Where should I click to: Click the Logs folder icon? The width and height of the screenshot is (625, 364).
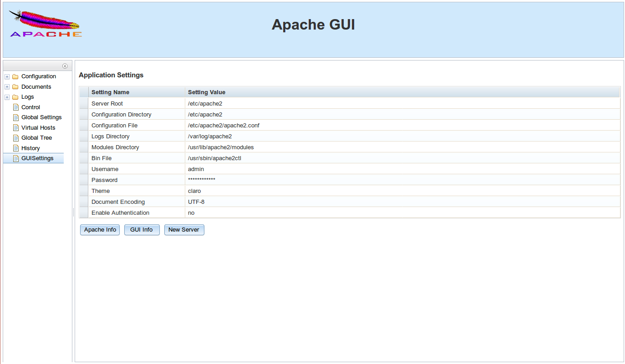click(15, 97)
